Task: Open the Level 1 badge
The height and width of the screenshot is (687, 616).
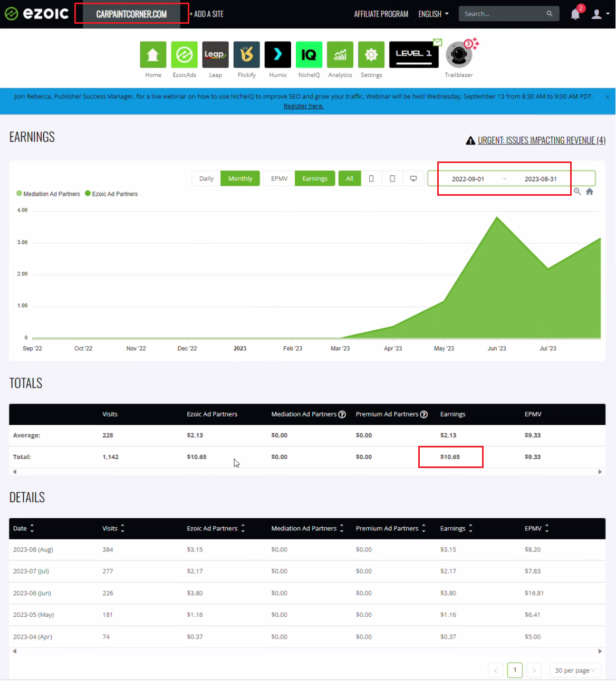Action: pyautogui.click(x=414, y=55)
